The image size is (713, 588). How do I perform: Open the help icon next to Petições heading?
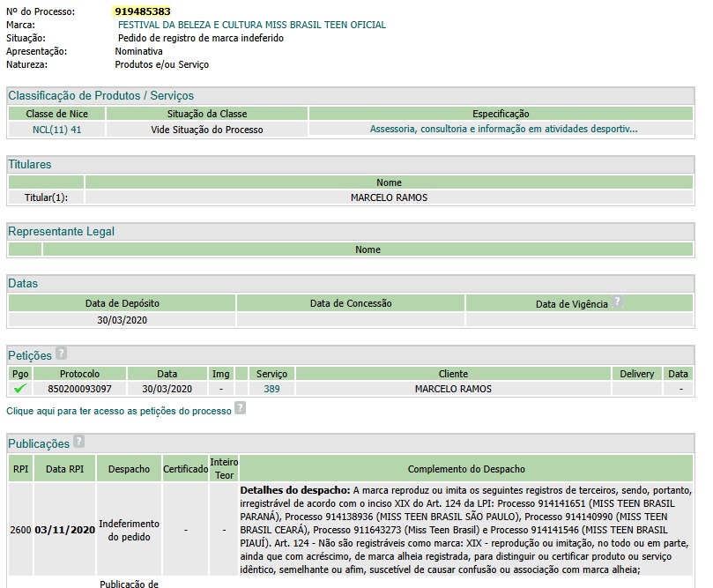pos(61,353)
